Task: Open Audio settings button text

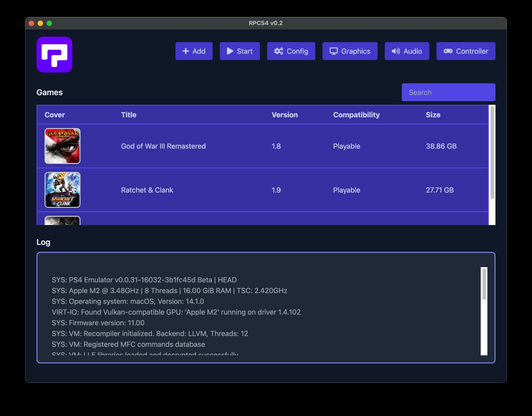Action: 413,51
